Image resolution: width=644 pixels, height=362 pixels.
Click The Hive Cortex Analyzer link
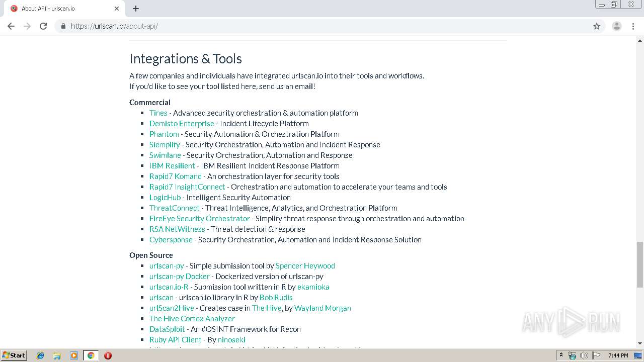(192, 319)
